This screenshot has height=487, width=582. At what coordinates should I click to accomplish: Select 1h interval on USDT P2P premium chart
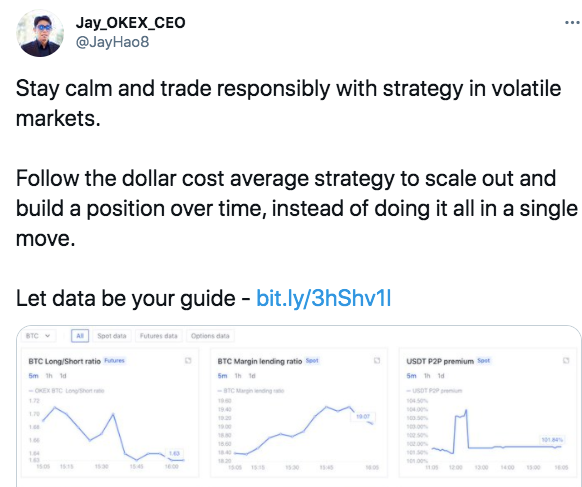[x=427, y=376]
